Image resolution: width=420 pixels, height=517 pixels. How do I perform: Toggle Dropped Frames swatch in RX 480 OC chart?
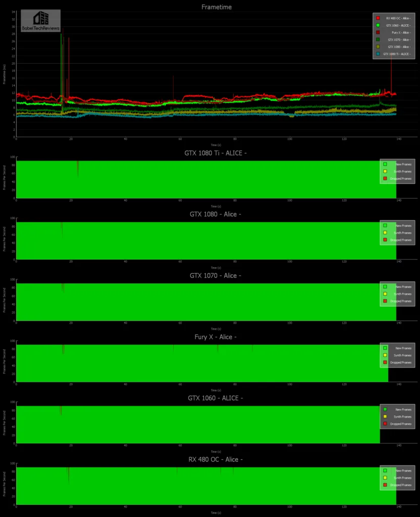385,485
